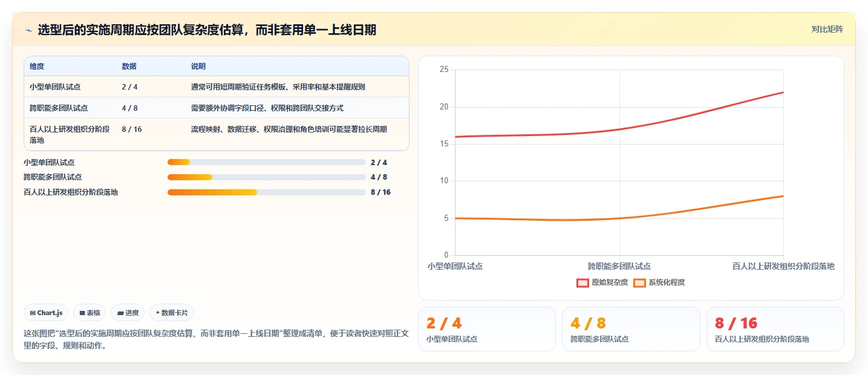
Task: Click the 对比矩阵 label in header
Action: point(827,29)
